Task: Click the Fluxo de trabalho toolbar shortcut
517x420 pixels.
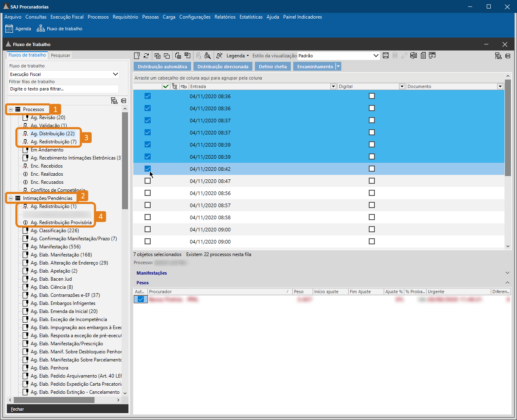Action: coord(59,29)
